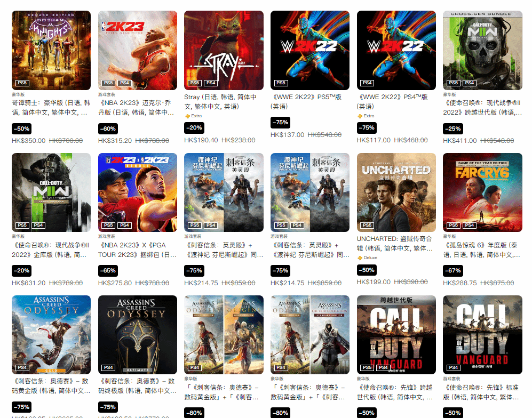
Task: Click the price HK$288.75
Action: coord(460,283)
